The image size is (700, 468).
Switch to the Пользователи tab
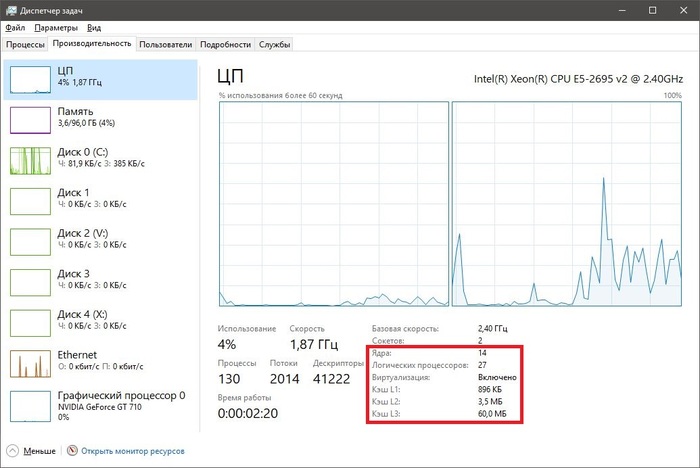tap(165, 45)
